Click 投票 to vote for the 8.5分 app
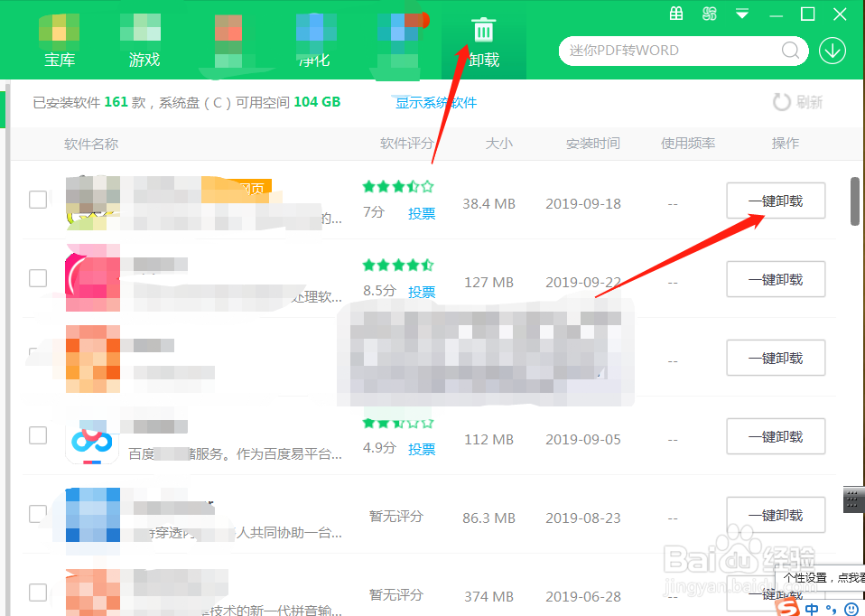 422,291
